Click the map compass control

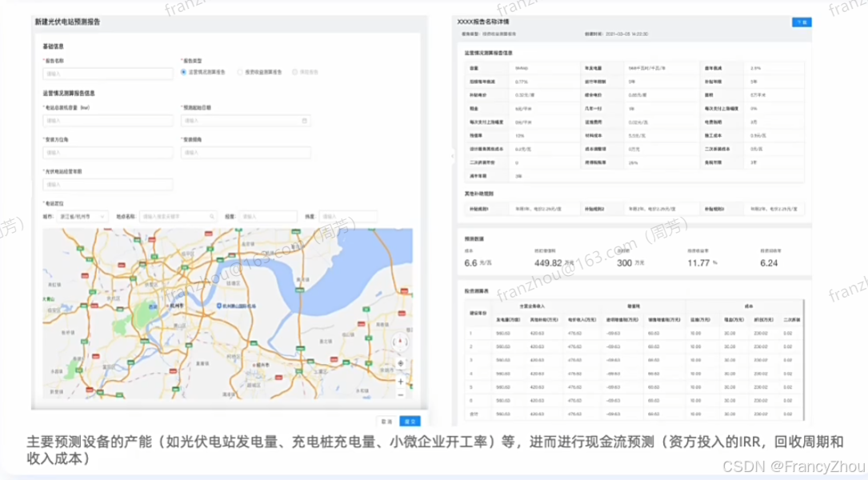[x=400, y=342]
